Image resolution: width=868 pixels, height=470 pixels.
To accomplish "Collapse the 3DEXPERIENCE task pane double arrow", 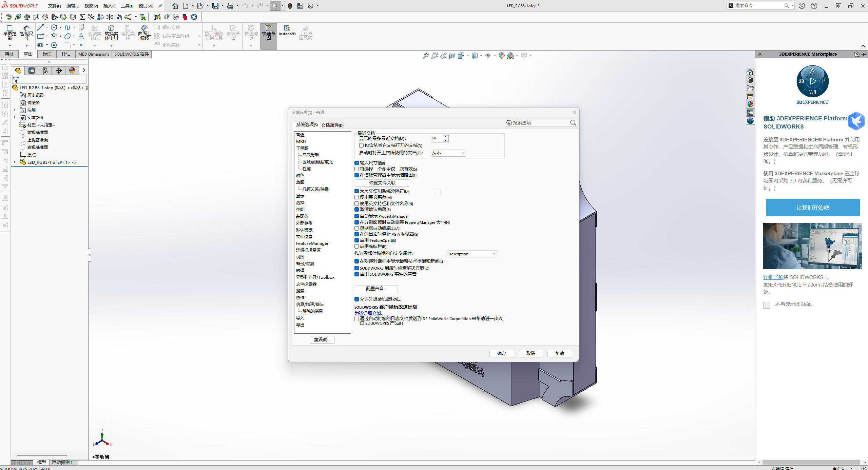I will 760,54.
